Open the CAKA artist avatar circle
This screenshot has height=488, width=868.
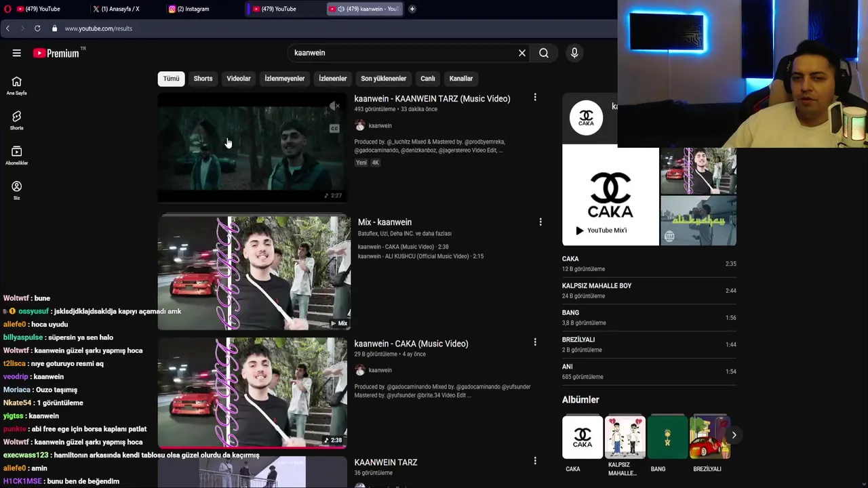coord(586,118)
